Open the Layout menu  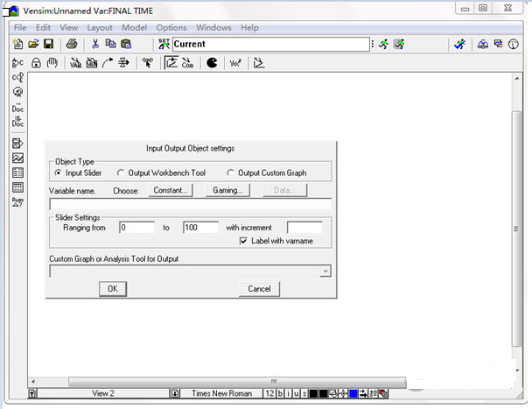[100, 28]
